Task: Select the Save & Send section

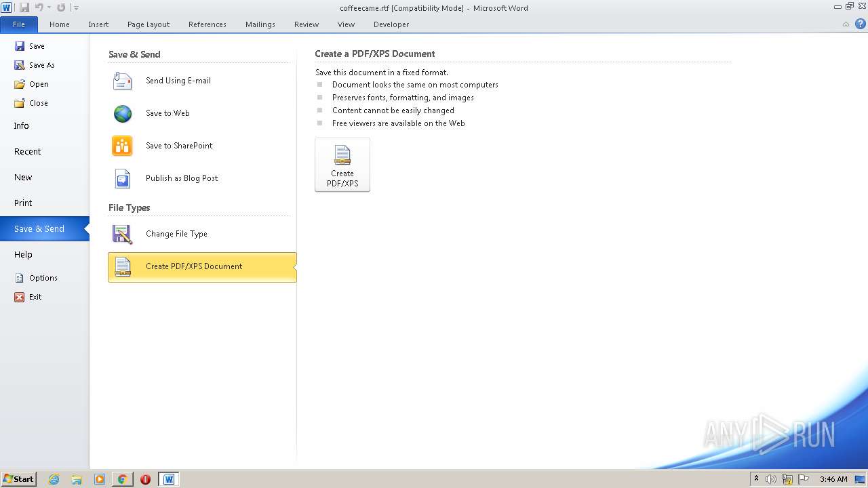Action: 44,228
